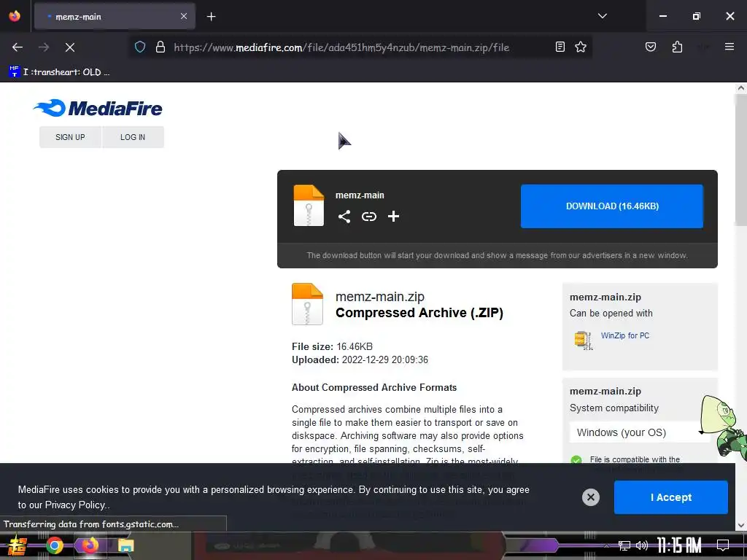Open the Extensions puzzle icon
The height and width of the screenshot is (560, 747).
point(677,47)
